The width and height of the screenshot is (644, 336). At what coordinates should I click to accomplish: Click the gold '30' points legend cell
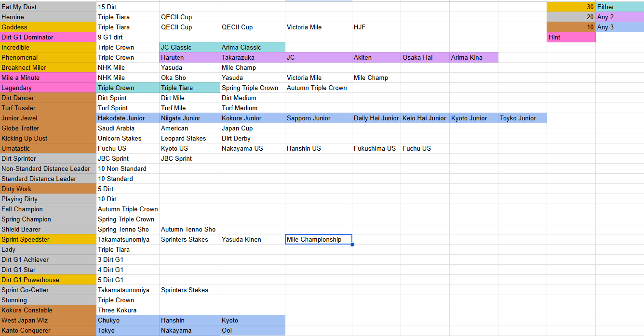[571, 7]
